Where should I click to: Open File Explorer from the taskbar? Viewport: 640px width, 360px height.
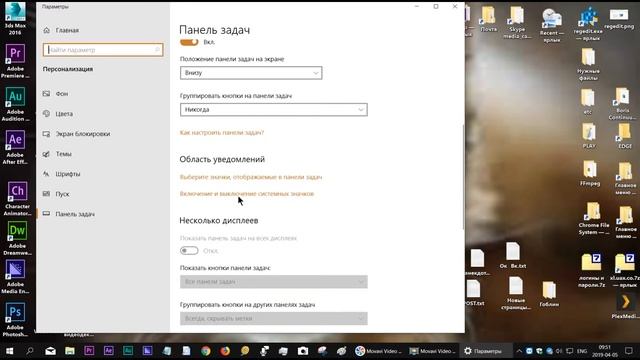[x=70, y=351]
